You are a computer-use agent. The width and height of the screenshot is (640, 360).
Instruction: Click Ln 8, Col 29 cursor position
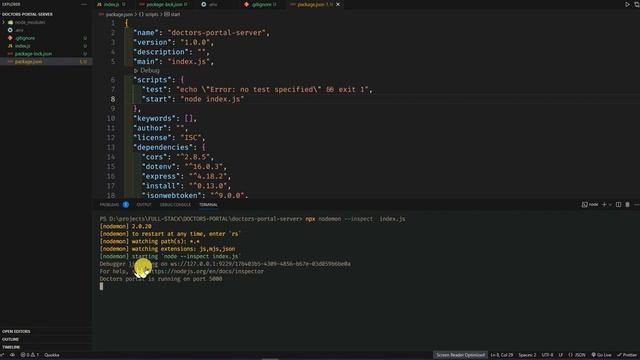(502, 355)
